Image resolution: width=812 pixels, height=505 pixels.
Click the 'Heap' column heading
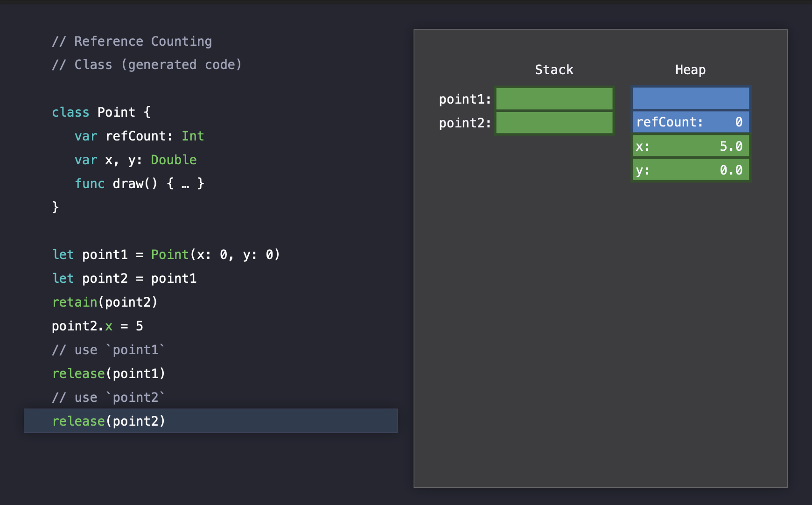pos(690,70)
